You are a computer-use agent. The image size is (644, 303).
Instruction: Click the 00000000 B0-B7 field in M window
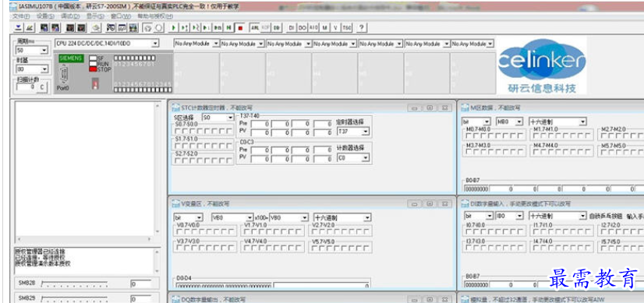(476, 188)
